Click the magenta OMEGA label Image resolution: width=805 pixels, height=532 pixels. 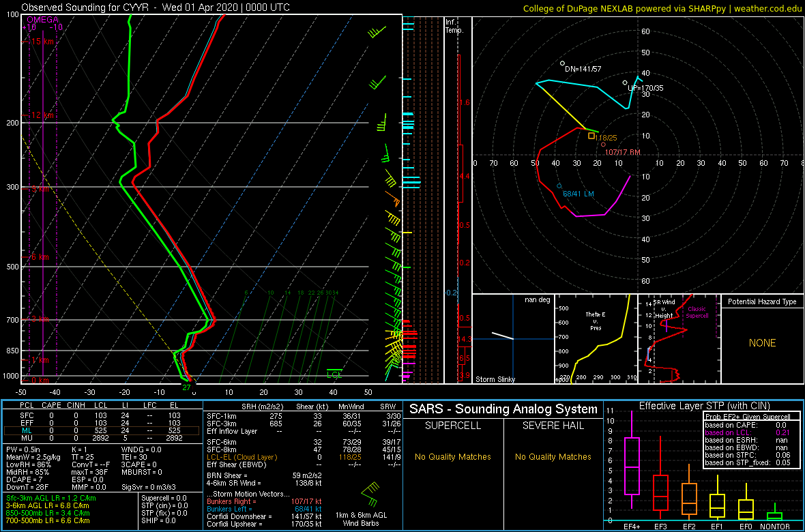tap(42, 20)
